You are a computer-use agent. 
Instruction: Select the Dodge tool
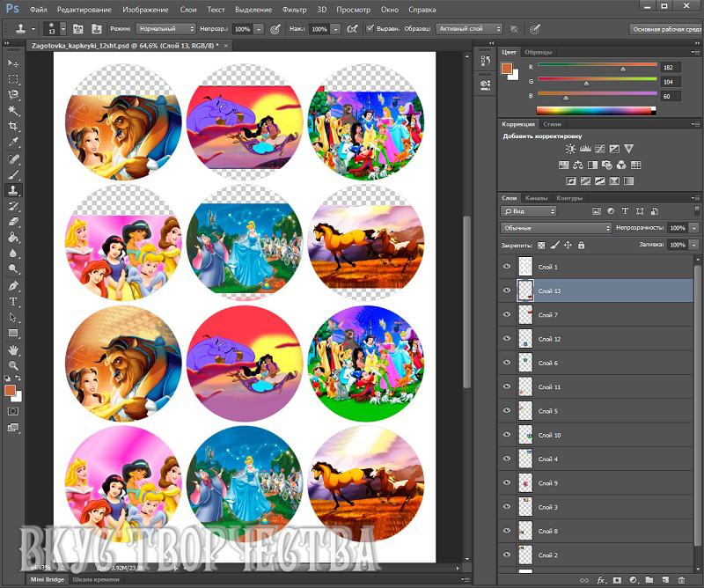13,269
